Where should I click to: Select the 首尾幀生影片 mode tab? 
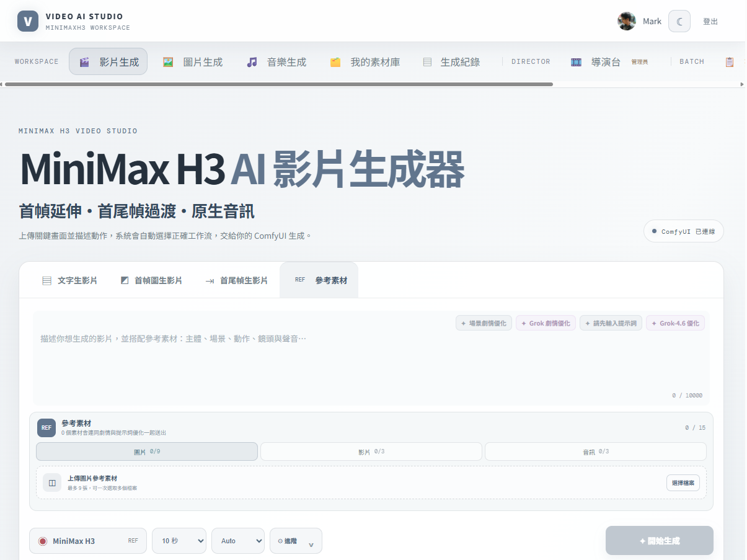tap(236, 280)
